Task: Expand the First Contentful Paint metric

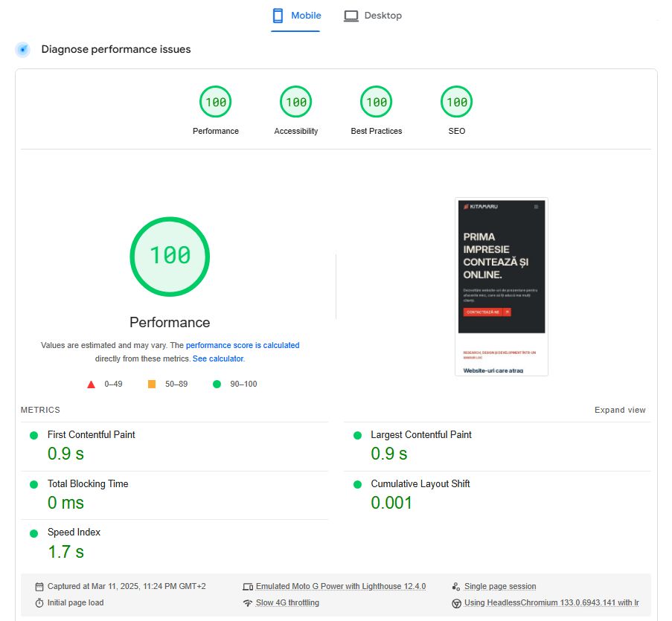Action: [x=91, y=435]
